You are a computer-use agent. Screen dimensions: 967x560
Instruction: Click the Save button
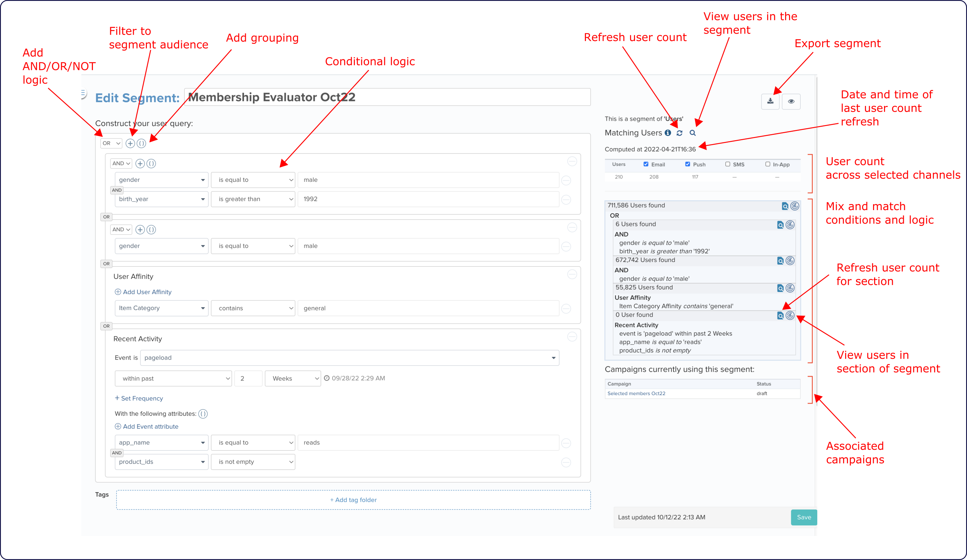tap(804, 517)
